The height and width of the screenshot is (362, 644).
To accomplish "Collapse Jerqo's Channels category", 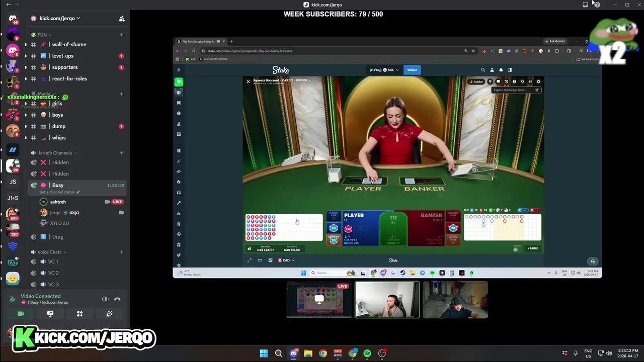I will [x=54, y=153].
